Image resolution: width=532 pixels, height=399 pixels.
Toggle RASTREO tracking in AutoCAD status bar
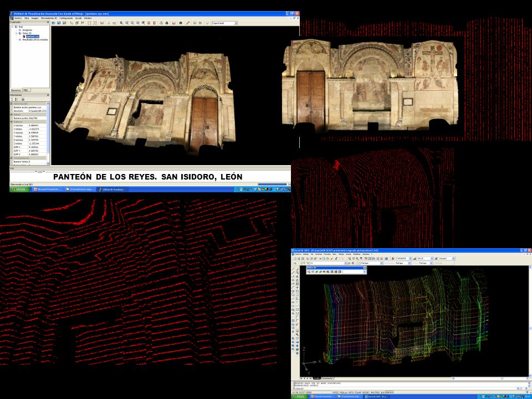375,392
